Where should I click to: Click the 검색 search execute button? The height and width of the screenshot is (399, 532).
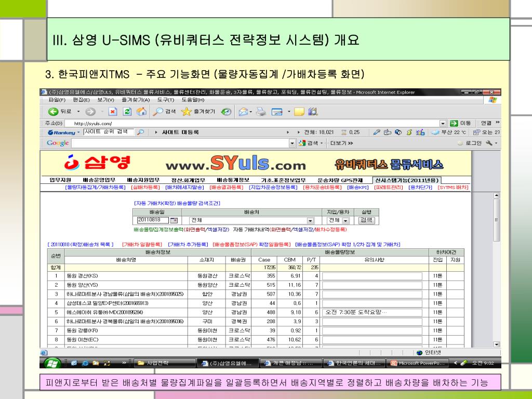coord(366,220)
